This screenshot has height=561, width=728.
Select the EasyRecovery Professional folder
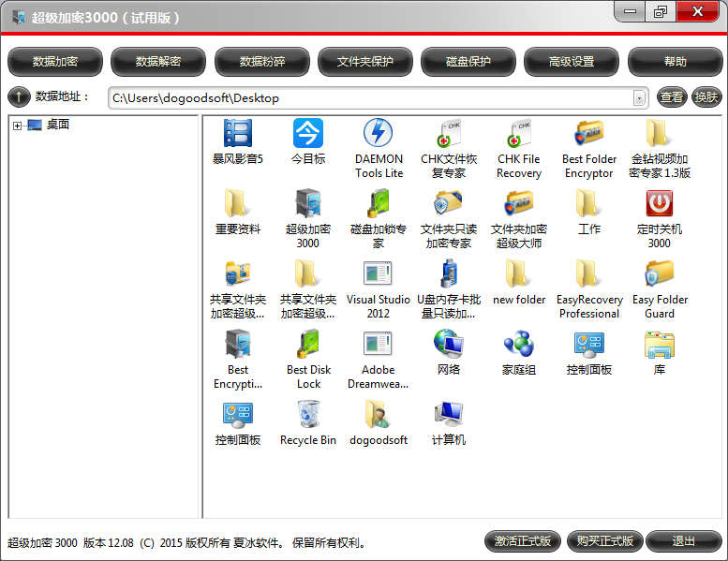coord(589,273)
